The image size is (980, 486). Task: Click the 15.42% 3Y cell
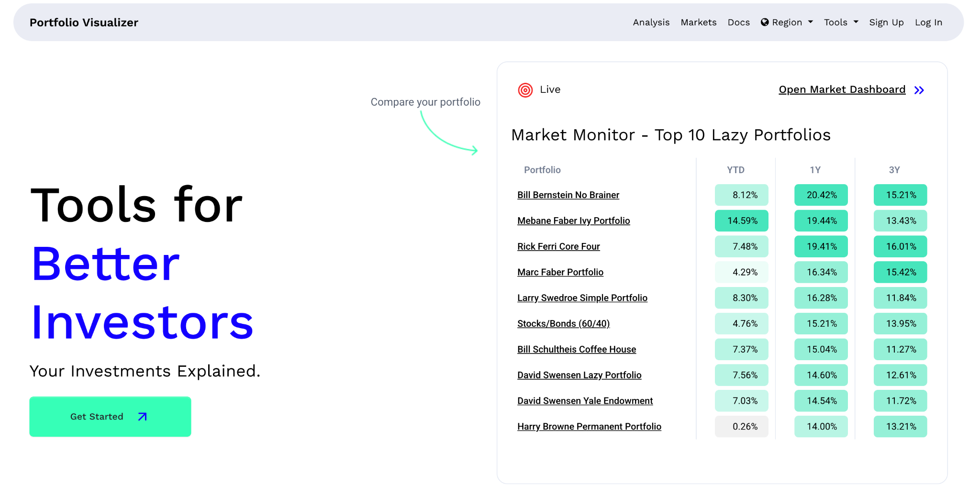pos(900,272)
